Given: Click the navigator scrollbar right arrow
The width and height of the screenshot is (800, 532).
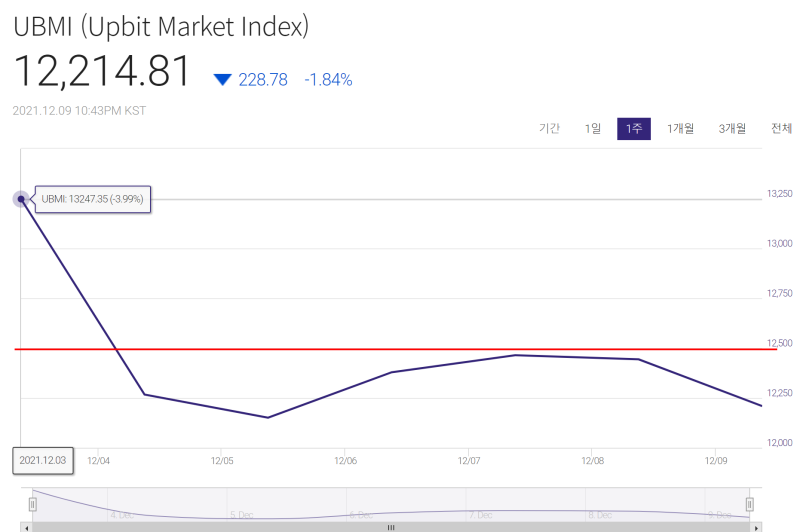Looking at the screenshot, I should (x=756, y=527).
